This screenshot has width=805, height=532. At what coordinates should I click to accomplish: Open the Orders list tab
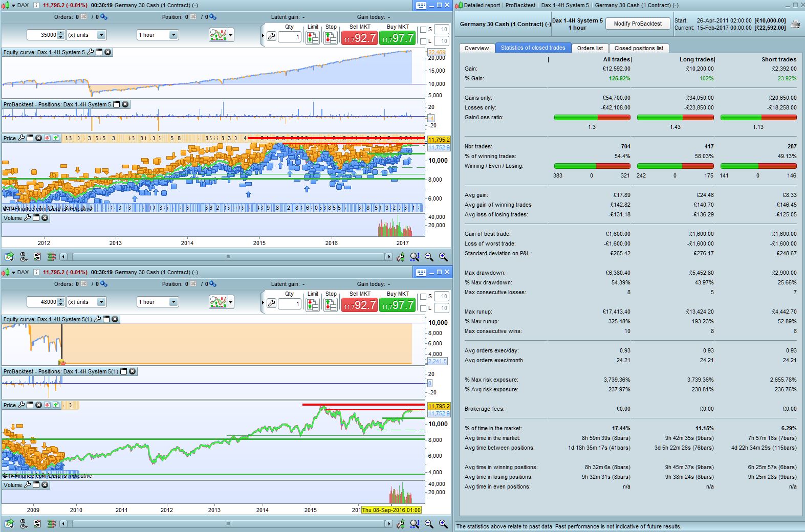pos(590,48)
